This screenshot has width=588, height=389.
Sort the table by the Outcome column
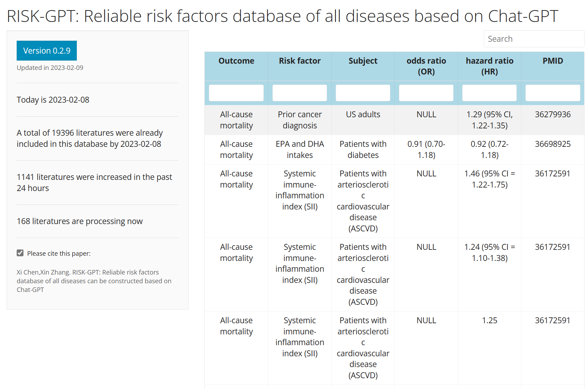tap(236, 61)
